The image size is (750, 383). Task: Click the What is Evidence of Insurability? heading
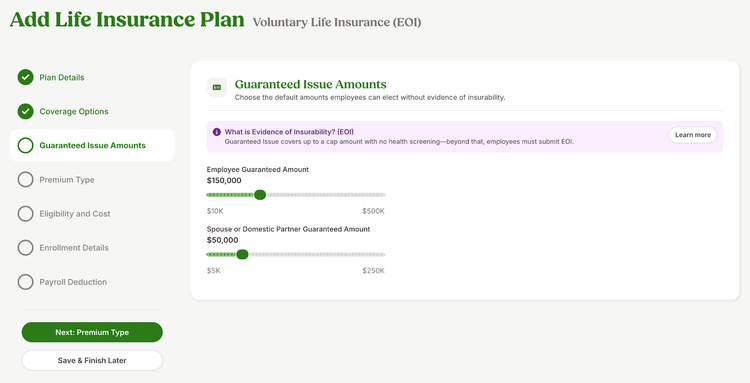point(289,131)
